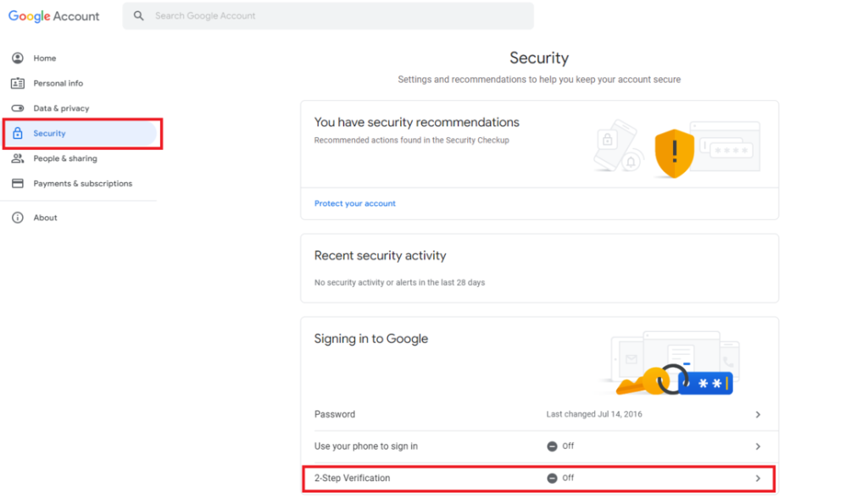Click the Security lock icon
Image resolution: width=868 pixels, height=504 pixels.
click(19, 133)
